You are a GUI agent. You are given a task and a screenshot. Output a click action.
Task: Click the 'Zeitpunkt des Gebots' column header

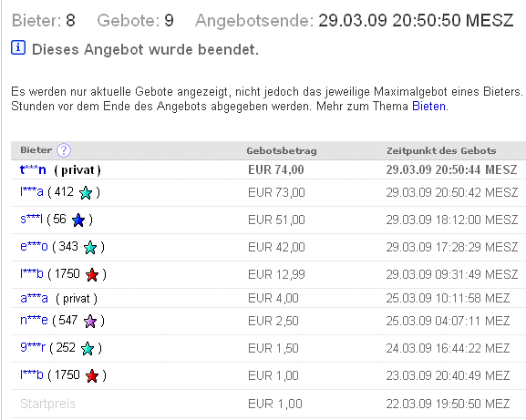pos(441,151)
